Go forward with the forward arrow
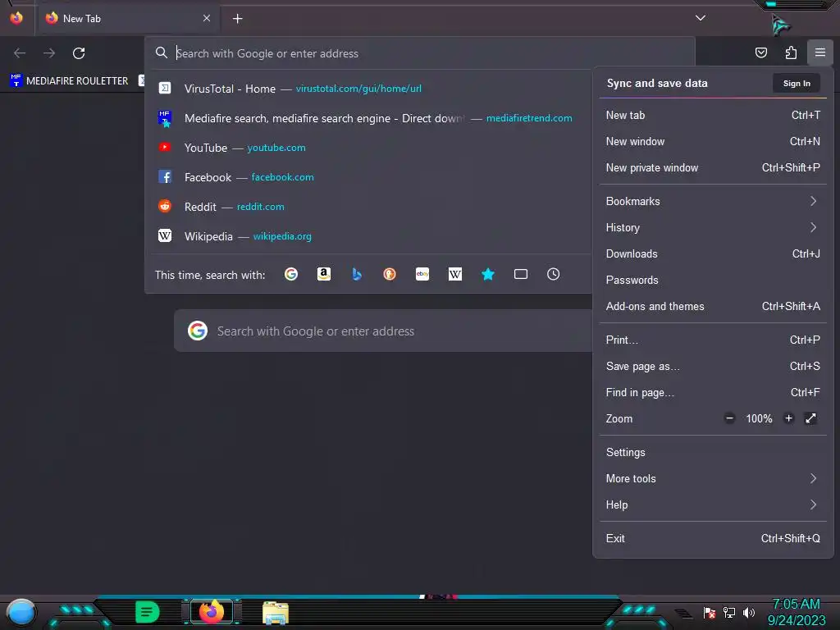The image size is (840, 630). [x=49, y=53]
